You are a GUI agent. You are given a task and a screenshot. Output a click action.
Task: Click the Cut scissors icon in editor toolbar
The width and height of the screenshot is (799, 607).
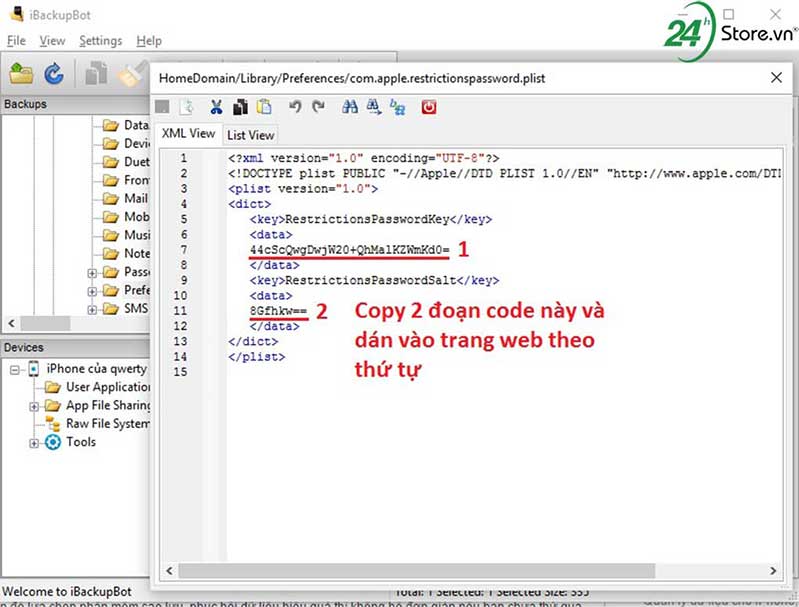click(215, 107)
